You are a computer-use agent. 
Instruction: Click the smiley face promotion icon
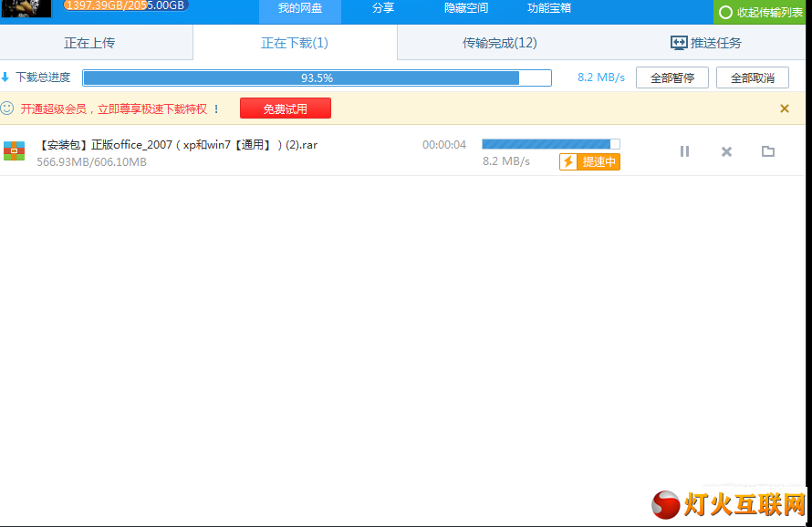pyautogui.click(x=7, y=108)
